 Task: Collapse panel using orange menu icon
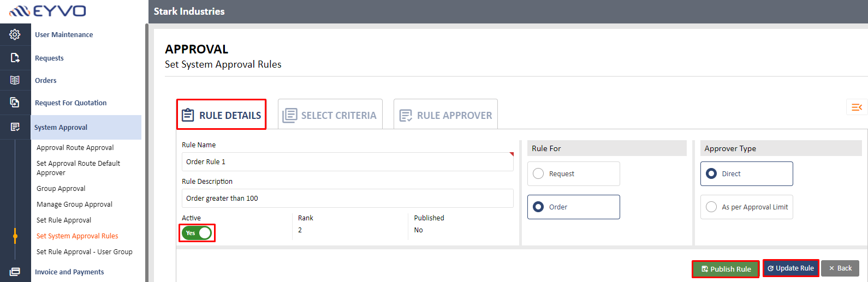[857, 107]
